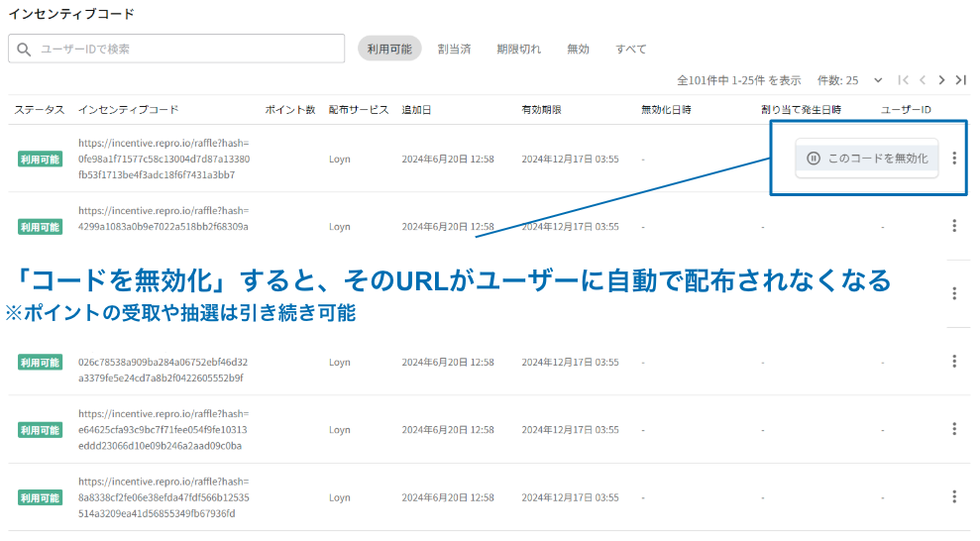Screen dimensions: 980x541
Task: Open the kebab menu for code 4299a1083a0b9e7022
Action: 954,226
